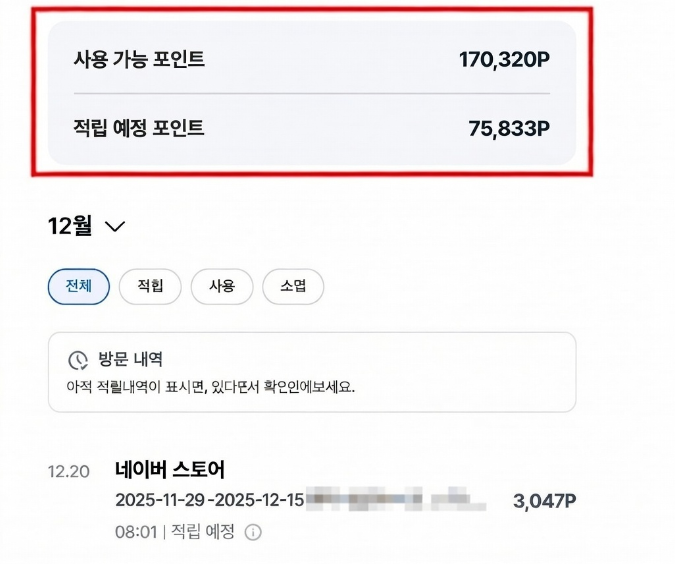Screen dimensions: 675x564
Task: Tap the 75,833P pending points value
Action: pyautogui.click(x=509, y=129)
